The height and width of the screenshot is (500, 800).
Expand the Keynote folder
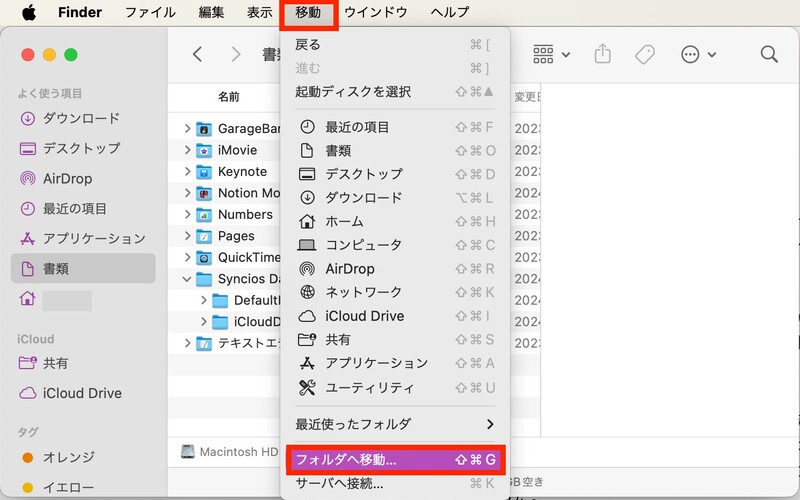(x=187, y=171)
